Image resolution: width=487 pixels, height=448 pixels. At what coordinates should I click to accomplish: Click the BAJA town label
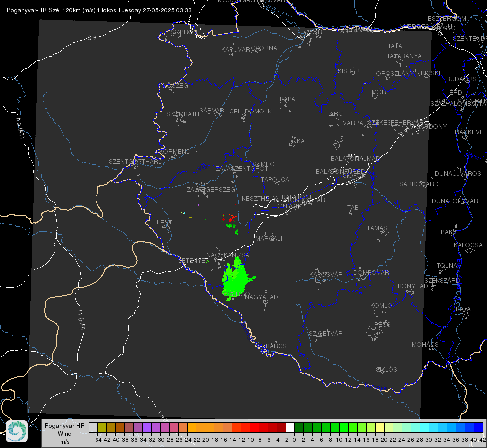(x=463, y=309)
